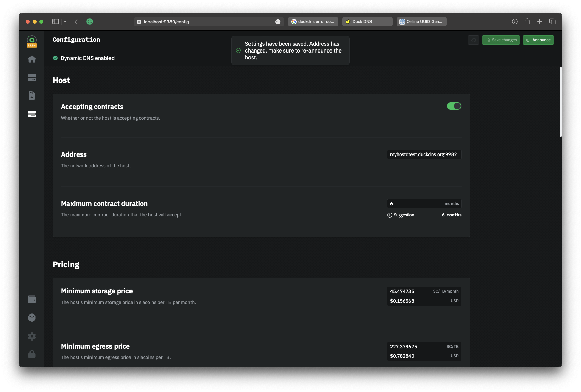The image size is (581, 392).
Task: Open the Wallet icon in sidebar
Action: (32, 299)
